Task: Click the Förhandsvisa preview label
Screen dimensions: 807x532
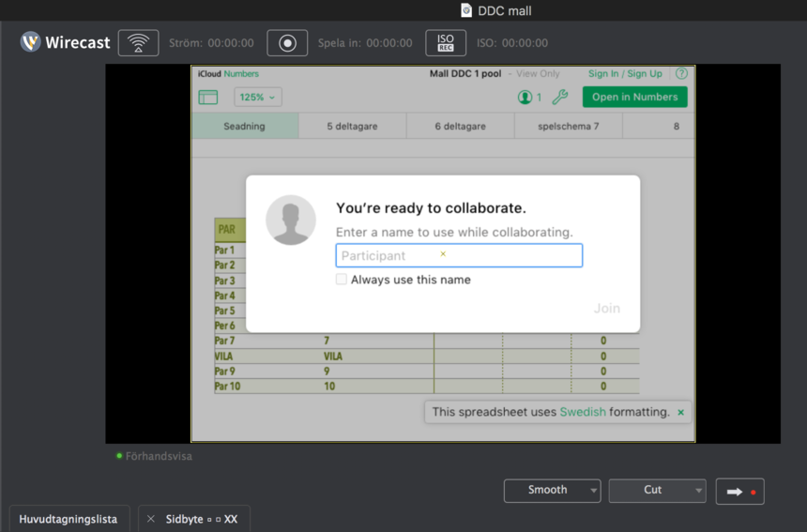Action: pyautogui.click(x=159, y=456)
